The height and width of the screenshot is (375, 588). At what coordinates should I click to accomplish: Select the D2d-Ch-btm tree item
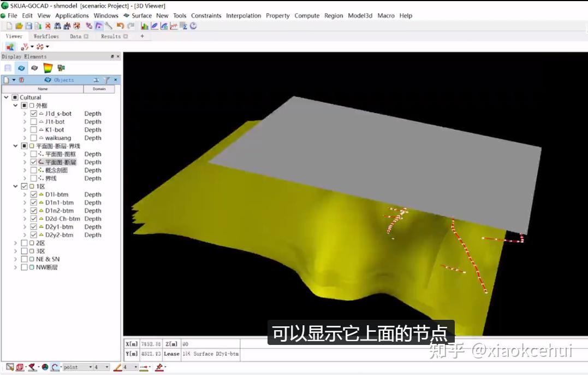click(x=62, y=219)
